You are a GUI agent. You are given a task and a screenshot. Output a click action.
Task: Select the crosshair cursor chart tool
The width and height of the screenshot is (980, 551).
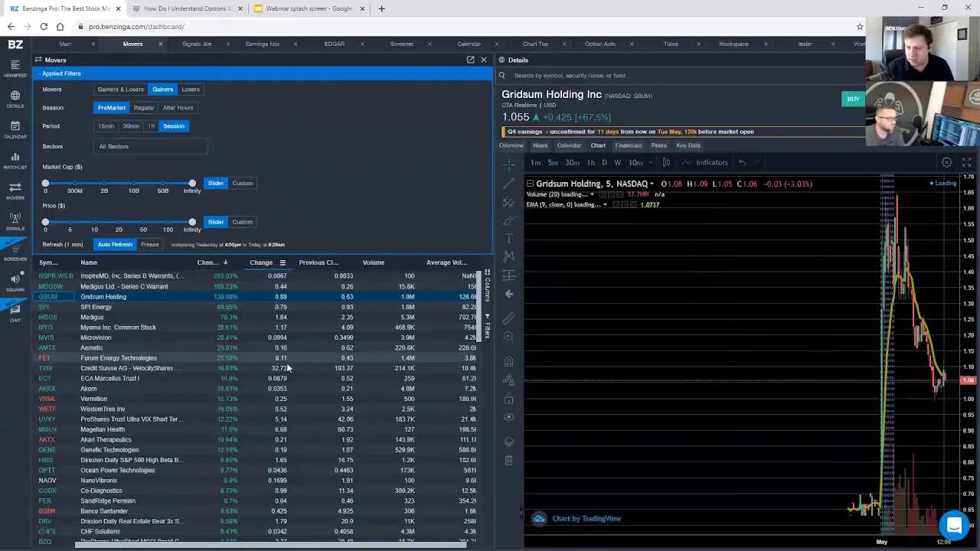coord(508,165)
